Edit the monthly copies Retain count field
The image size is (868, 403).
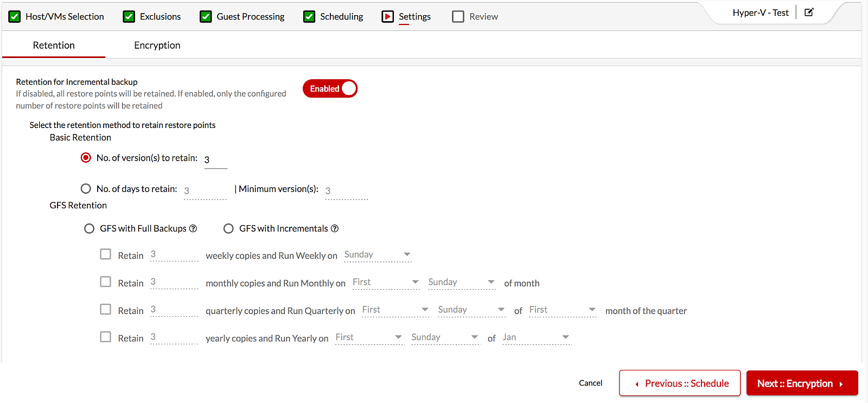tap(174, 282)
